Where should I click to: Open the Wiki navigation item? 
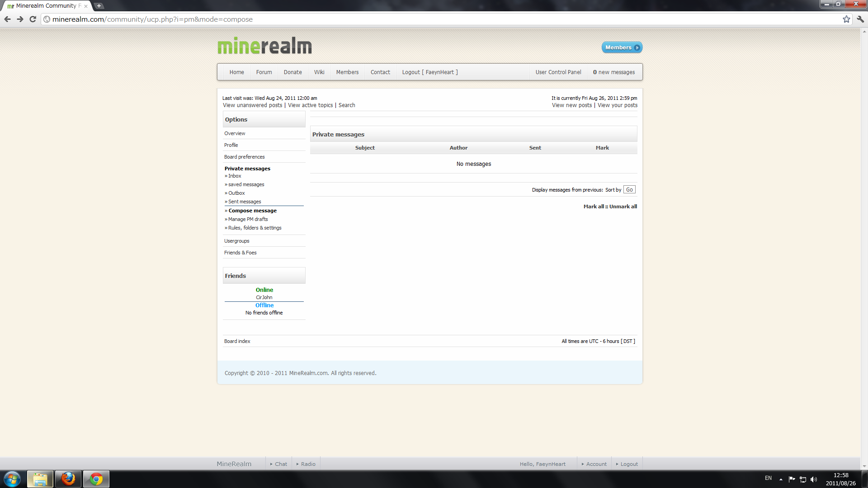pos(319,72)
